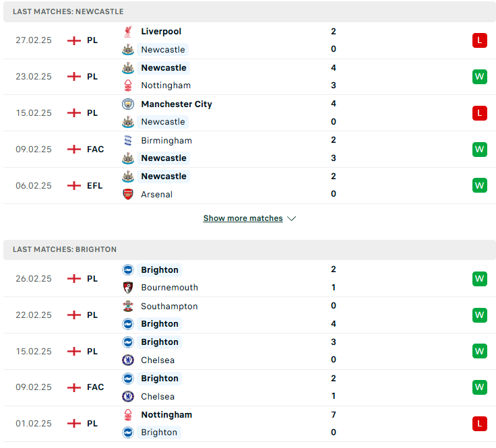Screen dimensions: 496x448
Task: Click Manchester City team name
Action: (177, 104)
